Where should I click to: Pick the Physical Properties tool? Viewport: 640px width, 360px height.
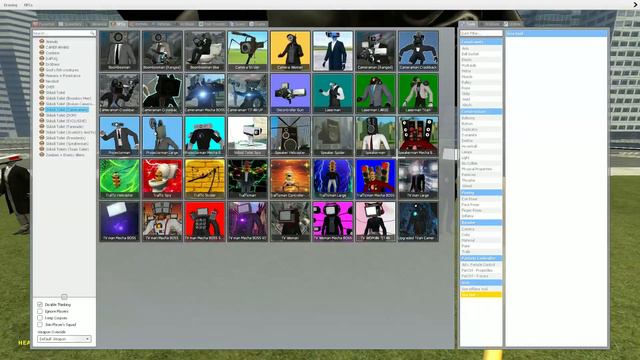point(481,169)
